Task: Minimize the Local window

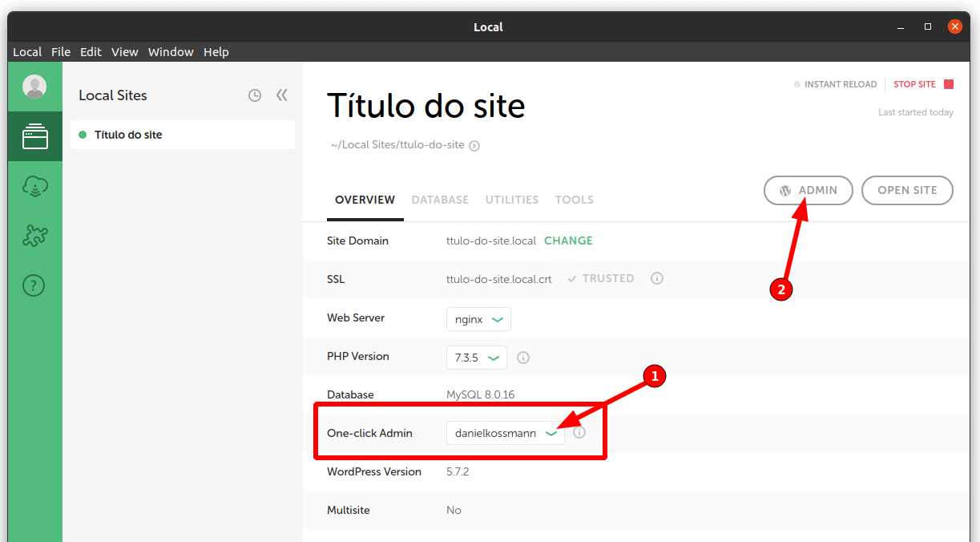Action: pos(901,26)
